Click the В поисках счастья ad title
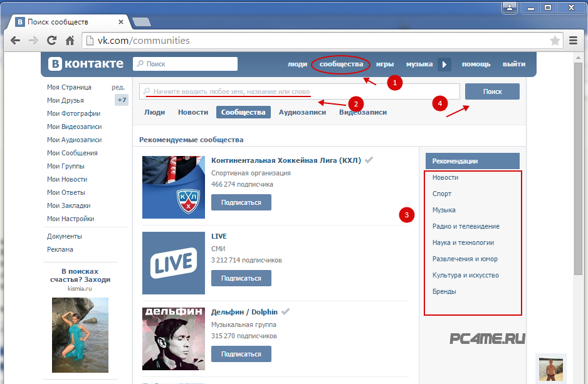Image resolution: width=588 pixels, height=384 pixels. click(80, 276)
